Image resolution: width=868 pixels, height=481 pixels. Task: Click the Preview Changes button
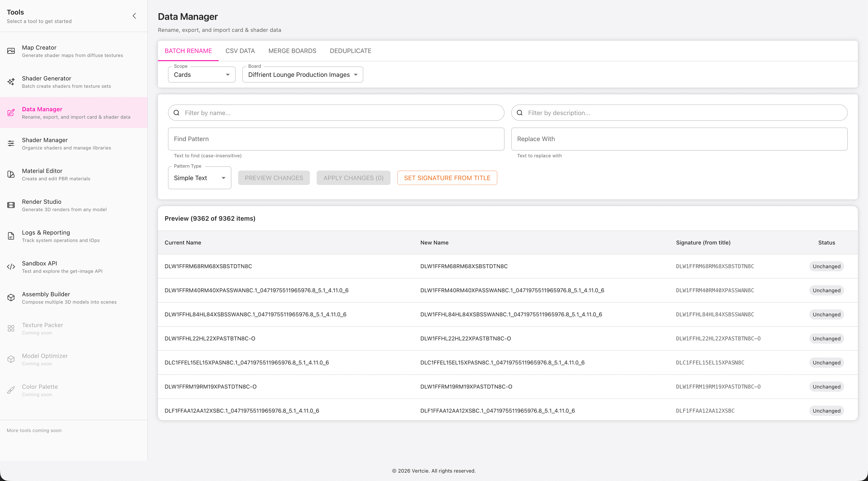[x=274, y=178]
